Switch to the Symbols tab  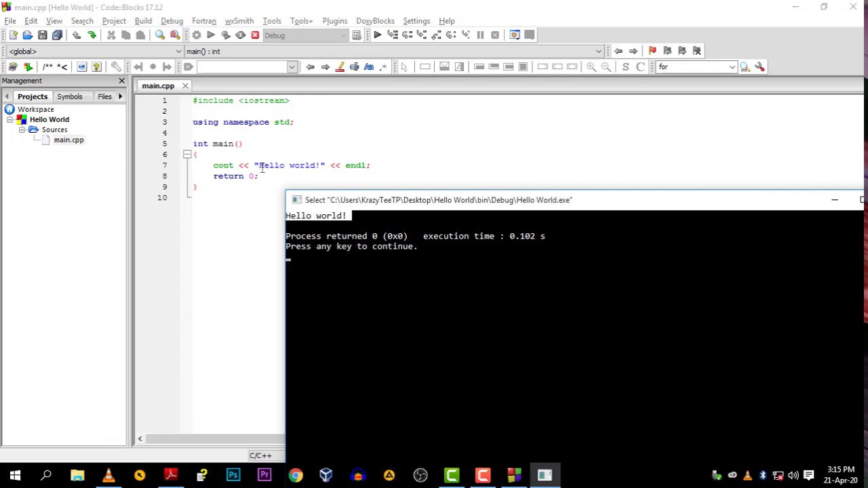tap(69, 97)
